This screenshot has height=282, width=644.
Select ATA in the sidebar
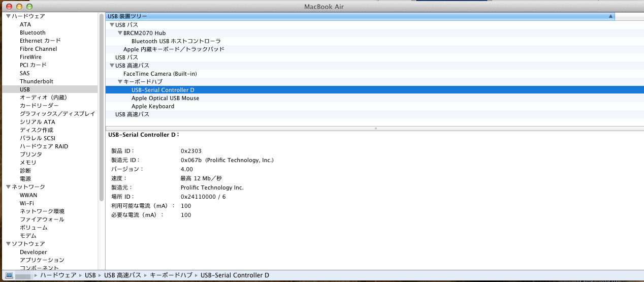click(25, 24)
